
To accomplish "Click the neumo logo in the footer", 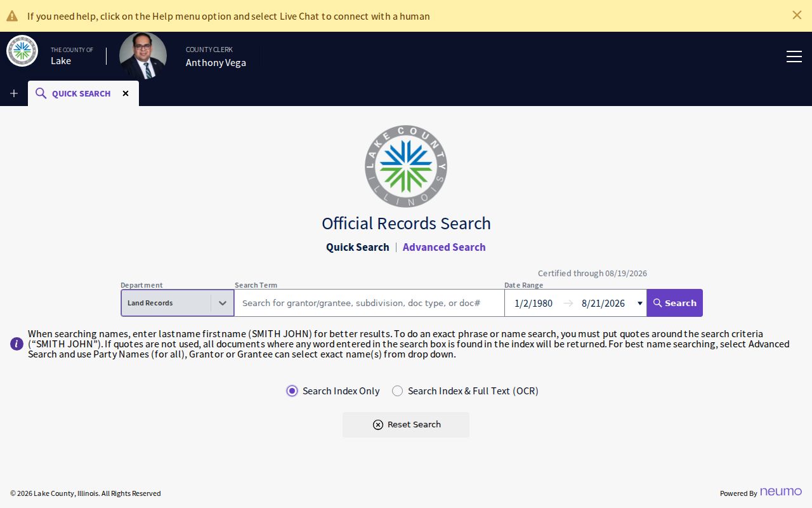I will (781, 491).
